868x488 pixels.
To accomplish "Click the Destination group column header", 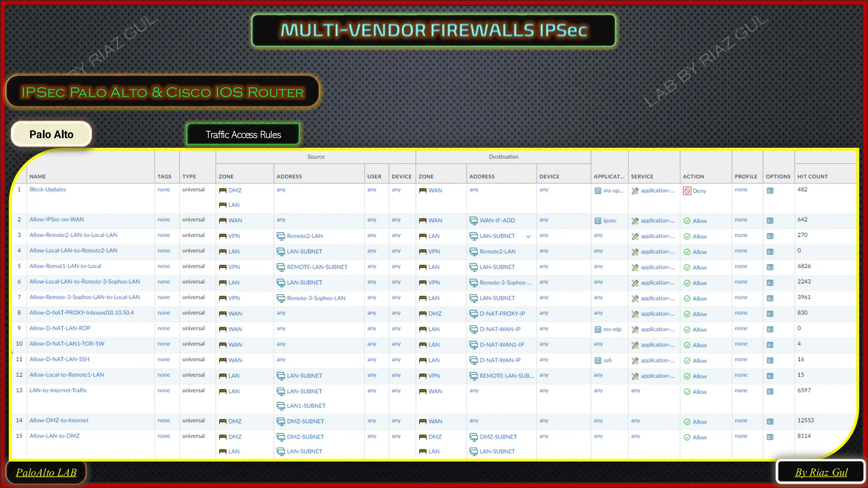I will pos(504,157).
